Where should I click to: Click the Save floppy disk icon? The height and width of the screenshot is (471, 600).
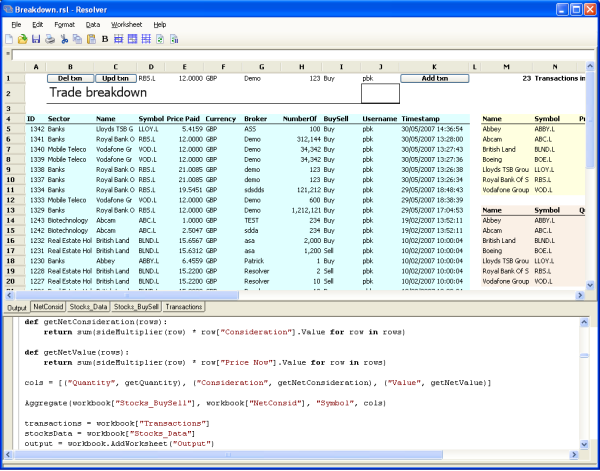coord(36,39)
